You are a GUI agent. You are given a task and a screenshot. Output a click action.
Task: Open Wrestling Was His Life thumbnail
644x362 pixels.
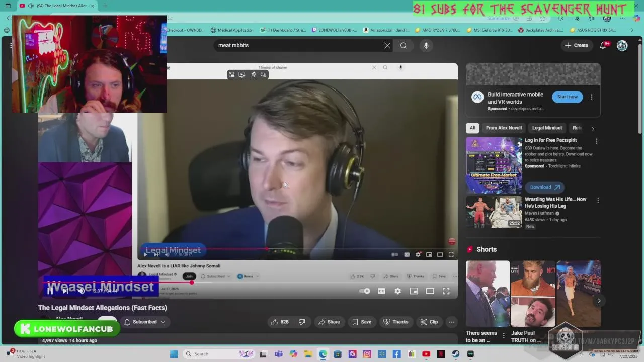(494, 212)
